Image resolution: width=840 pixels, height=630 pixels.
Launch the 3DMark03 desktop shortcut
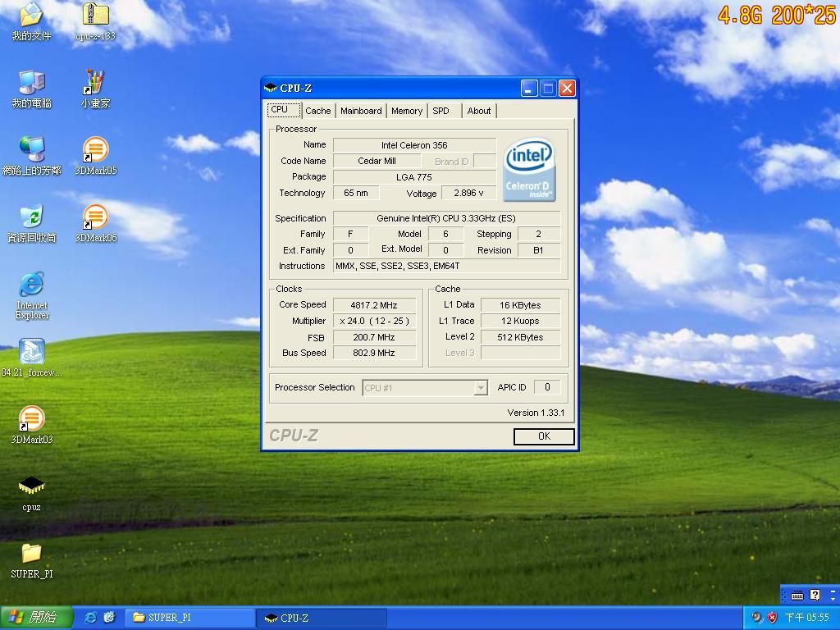[x=32, y=419]
